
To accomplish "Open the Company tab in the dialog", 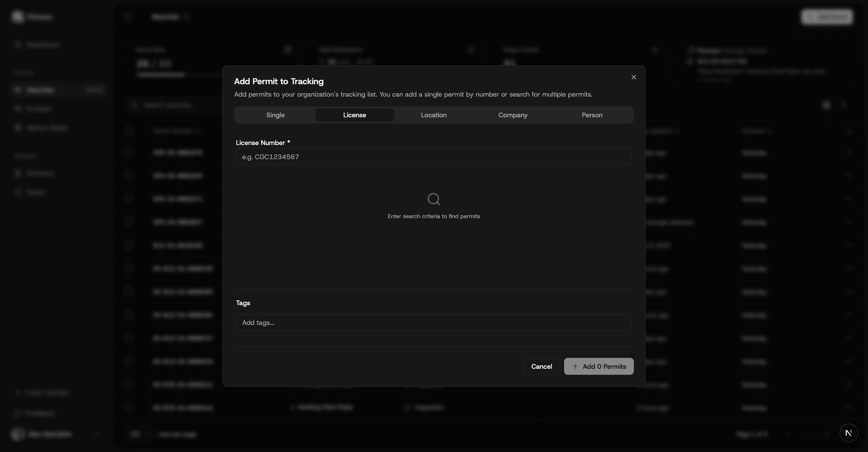I will 513,115.
